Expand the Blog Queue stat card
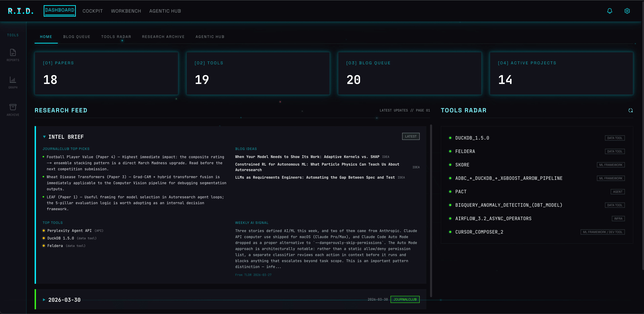 pyautogui.click(x=410, y=73)
